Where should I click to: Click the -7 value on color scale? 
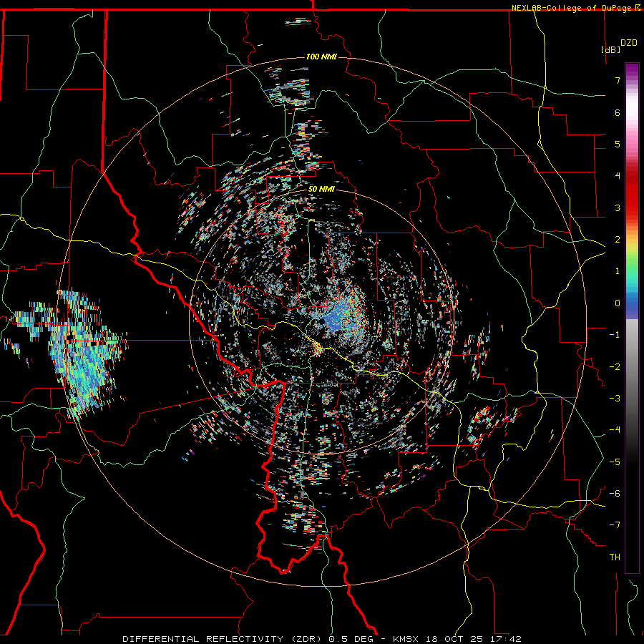pyautogui.click(x=615, y=525)
